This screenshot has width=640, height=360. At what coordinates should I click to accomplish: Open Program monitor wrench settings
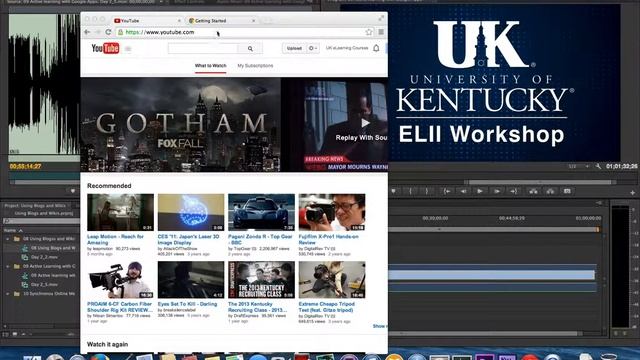click(598, 166)
